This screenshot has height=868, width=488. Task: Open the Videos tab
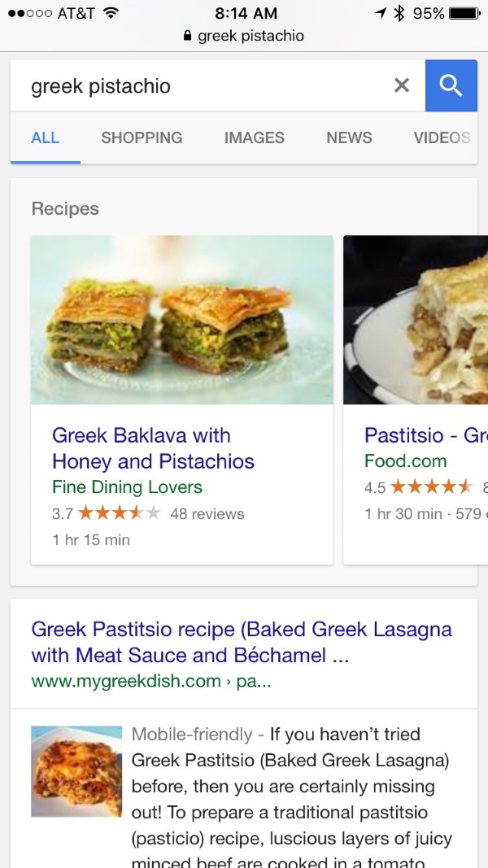point(442,137)
